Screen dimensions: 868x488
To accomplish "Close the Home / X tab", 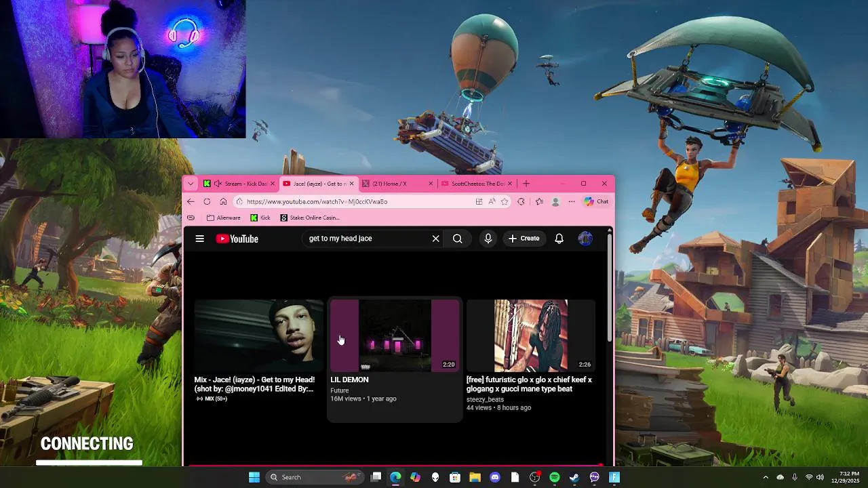I will click(x=431, y=184).
